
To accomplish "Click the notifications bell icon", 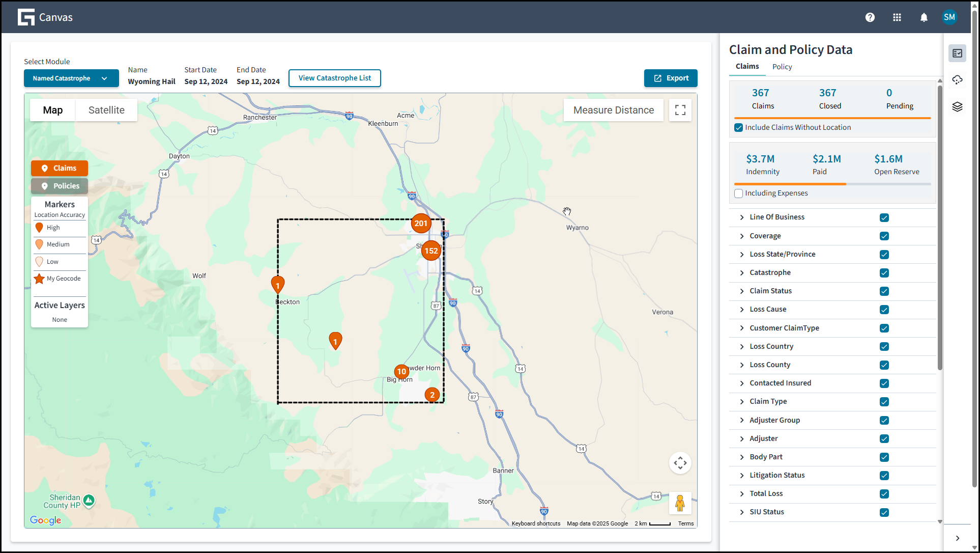I will 924,17.
